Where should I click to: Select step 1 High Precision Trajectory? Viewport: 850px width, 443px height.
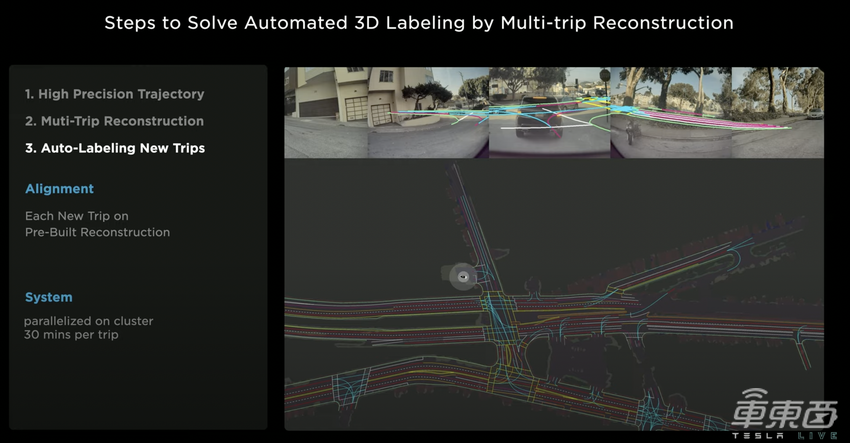click(x=114, y=94)
